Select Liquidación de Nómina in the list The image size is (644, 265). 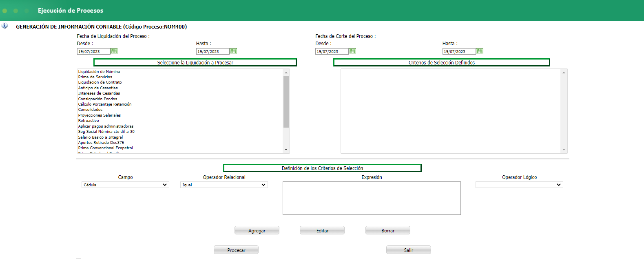pyautogui.click(x=99, y=71)
